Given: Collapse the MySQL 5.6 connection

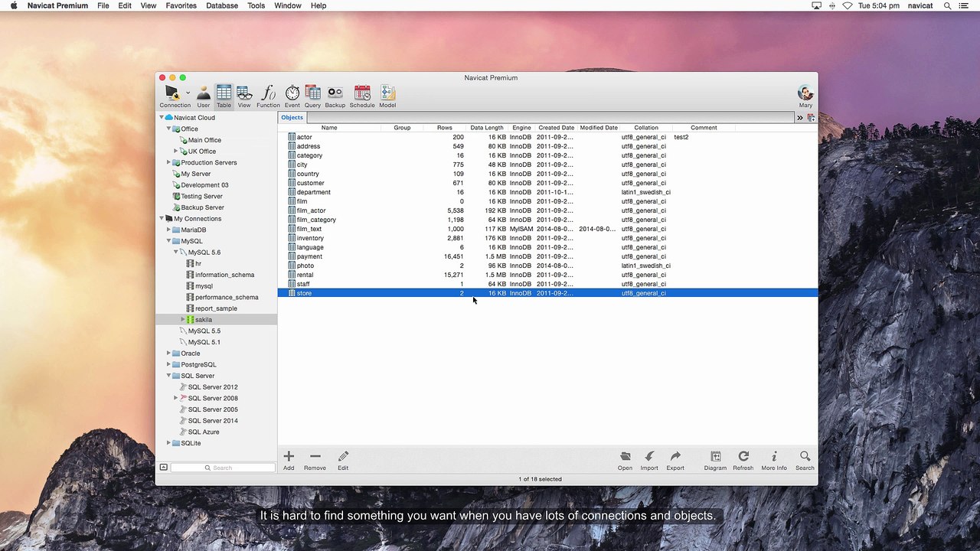Looking at the screenshot, I should pos(175,252).
